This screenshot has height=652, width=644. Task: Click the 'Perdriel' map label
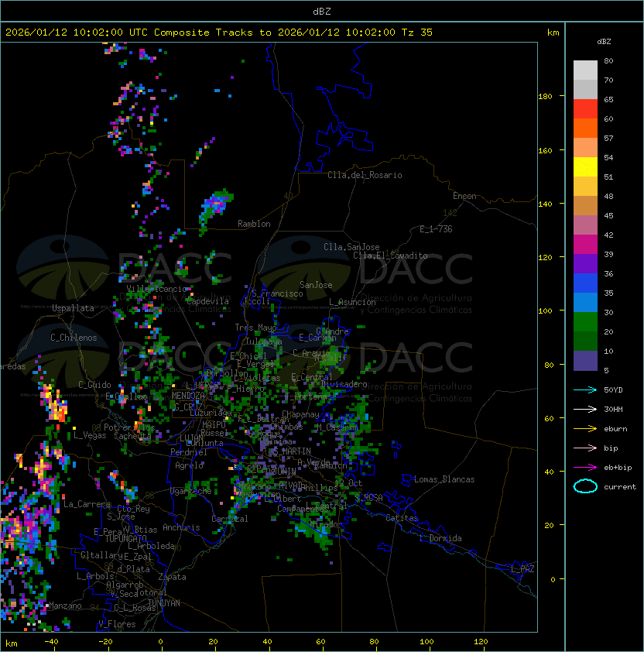(x=189, y=452)
